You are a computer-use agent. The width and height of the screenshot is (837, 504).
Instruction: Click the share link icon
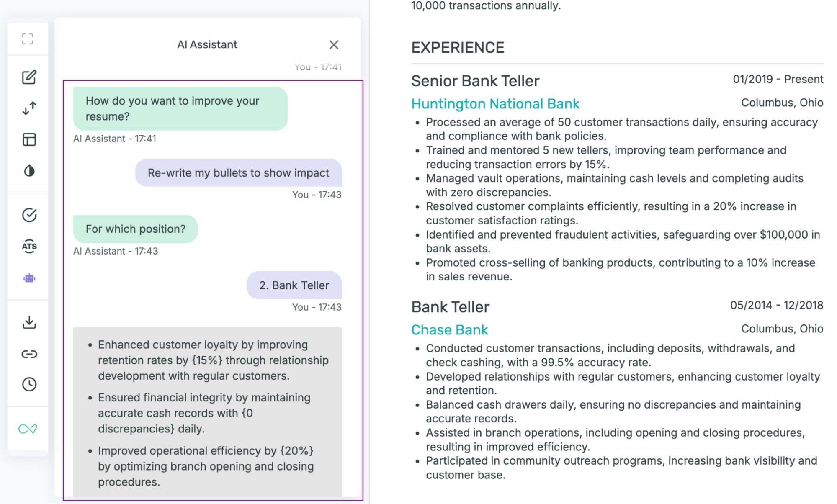coord(29,354)
